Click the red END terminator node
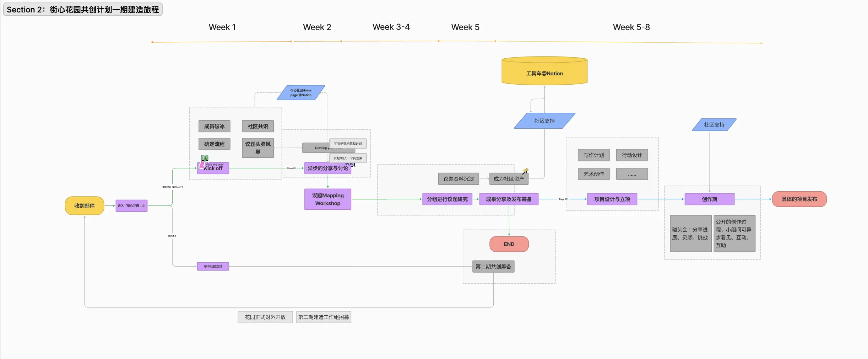The height and width of the screenshot is (359, 868). pyautogui.click(x=509, y=244)
